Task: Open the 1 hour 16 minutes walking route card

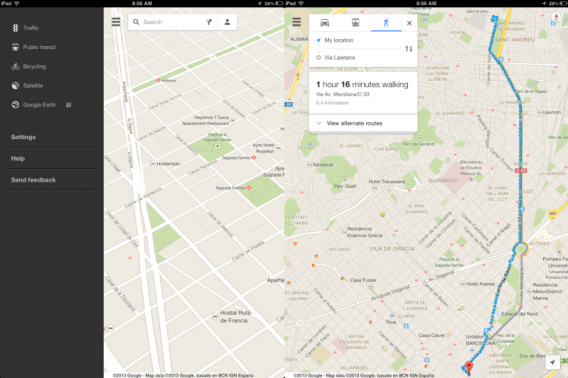Action: (x=363, y=93)
